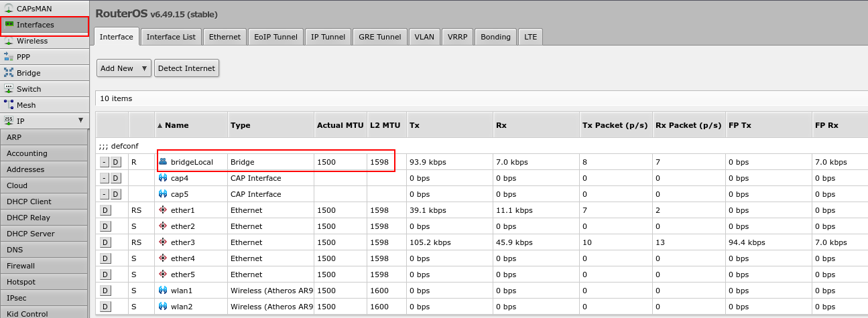The height and width of the screenshot is (318, 868).
Task: Click the IP menu icon
Action: tap(9, 121)
